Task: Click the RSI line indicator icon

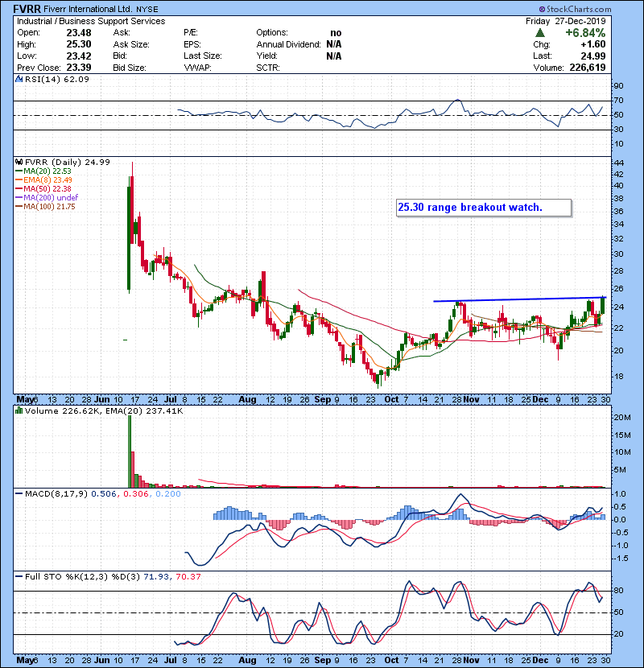Action: click(x=19, y=79)
